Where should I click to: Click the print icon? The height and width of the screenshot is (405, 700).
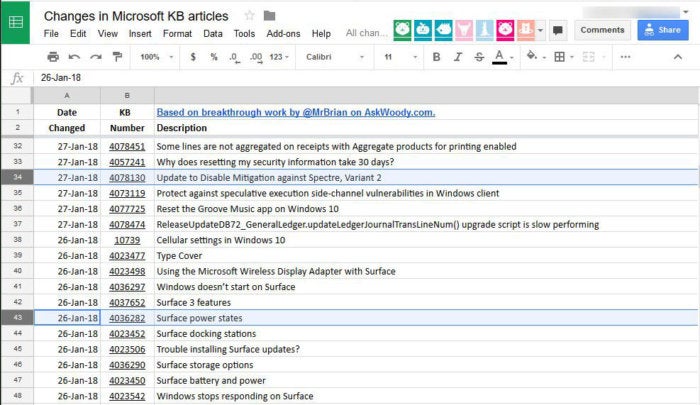point(53,57)
